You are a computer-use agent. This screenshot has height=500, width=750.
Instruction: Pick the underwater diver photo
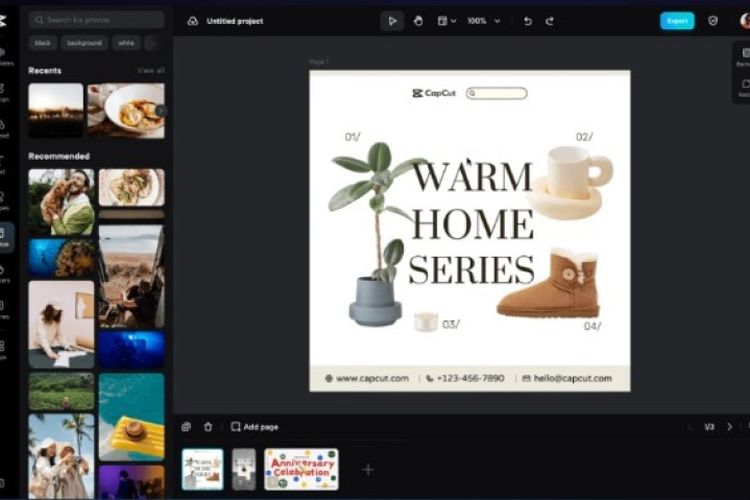(61, 258)
